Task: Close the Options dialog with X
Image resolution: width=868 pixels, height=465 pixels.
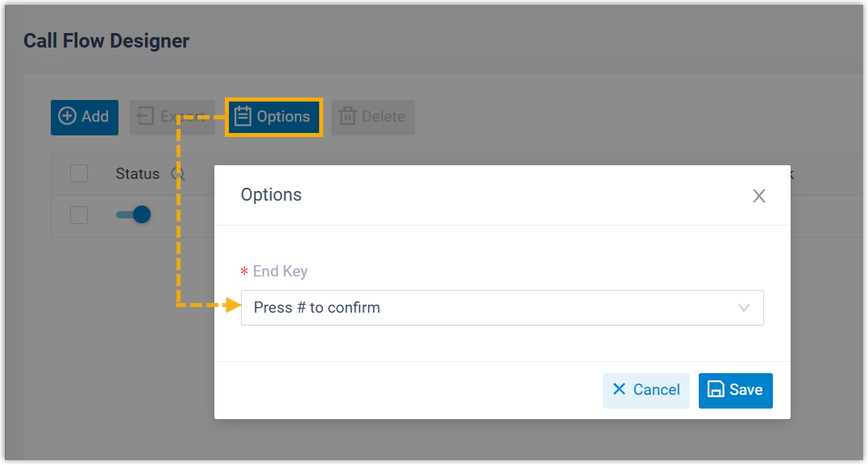Action: pyautogui.click(x=758, y=196)
